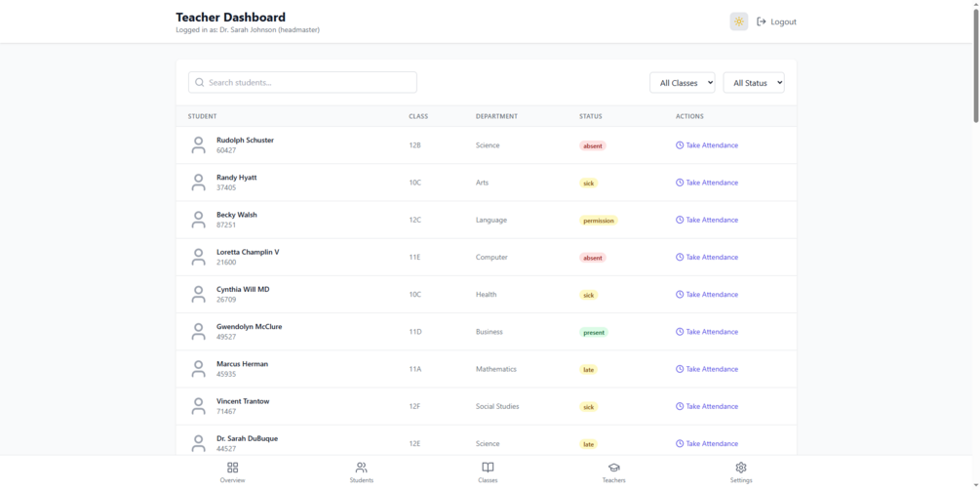Open the Overview grid icon

(232, 468)
